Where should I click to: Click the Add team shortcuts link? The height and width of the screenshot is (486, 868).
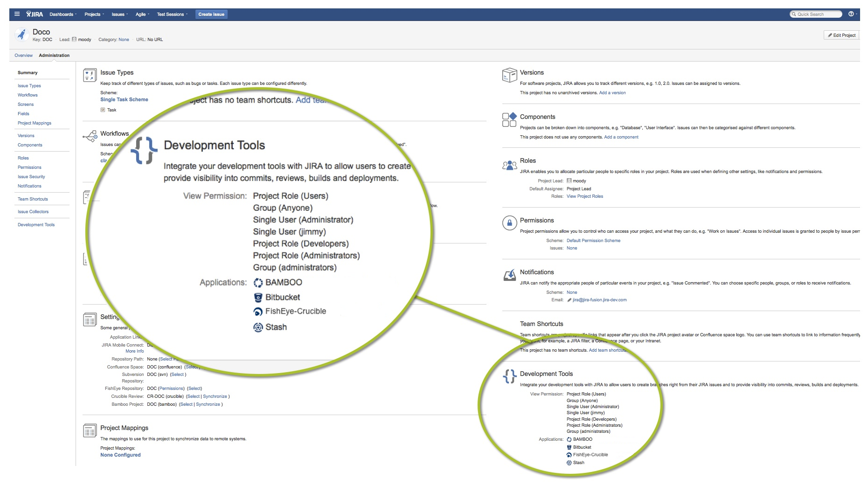607,350
